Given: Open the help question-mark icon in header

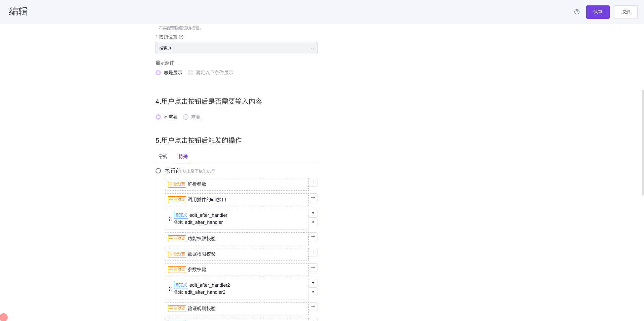Looking at the screenshot, I should click(x=576, y=12).
